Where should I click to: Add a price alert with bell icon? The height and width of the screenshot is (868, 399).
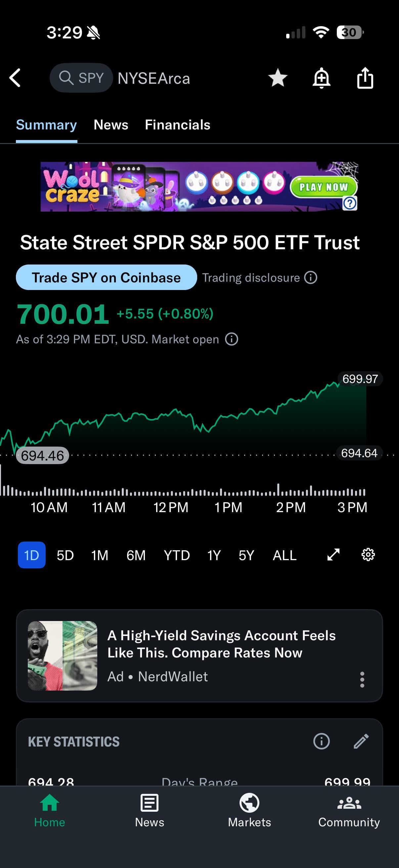pos(321,78)
